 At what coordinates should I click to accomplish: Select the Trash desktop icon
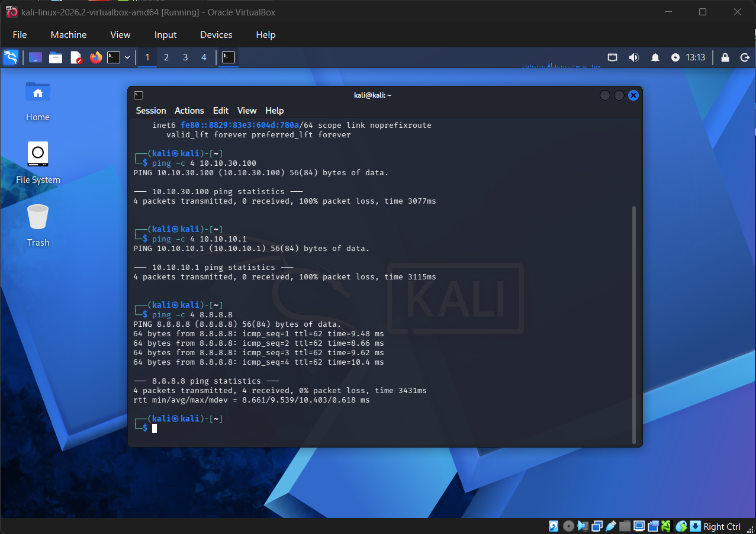point(38,226)
